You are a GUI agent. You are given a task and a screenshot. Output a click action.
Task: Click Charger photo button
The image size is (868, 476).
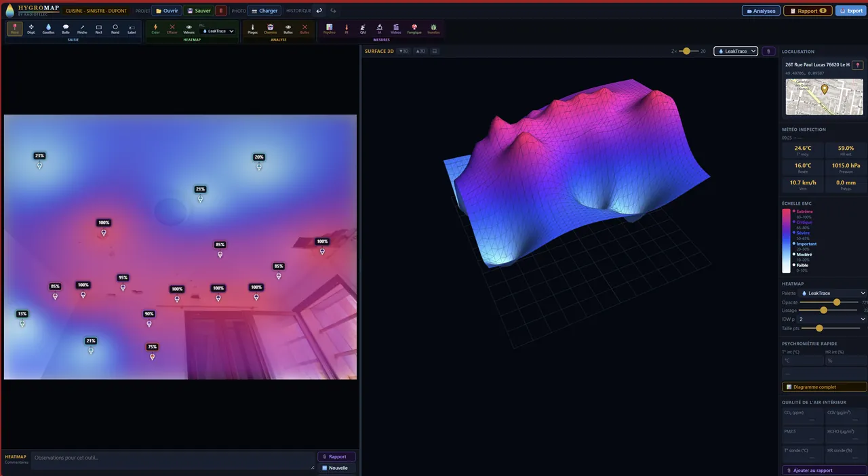(x=264, y=11)
